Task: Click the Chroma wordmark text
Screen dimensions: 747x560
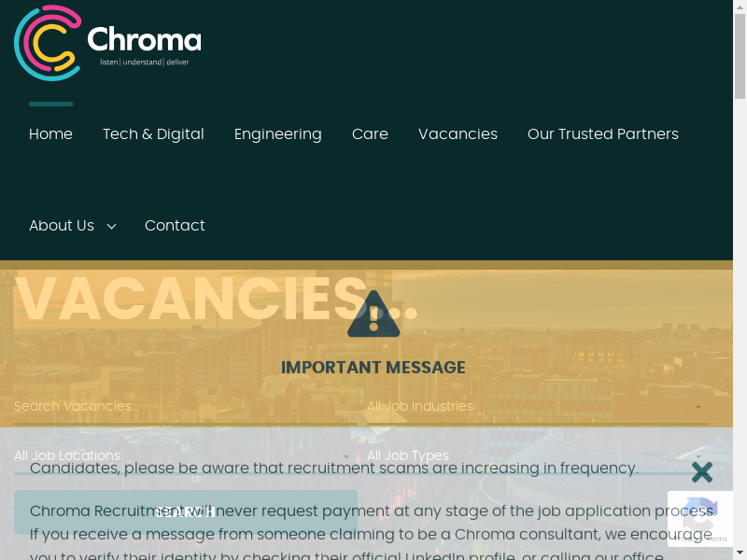Action: tap(144, 41)
